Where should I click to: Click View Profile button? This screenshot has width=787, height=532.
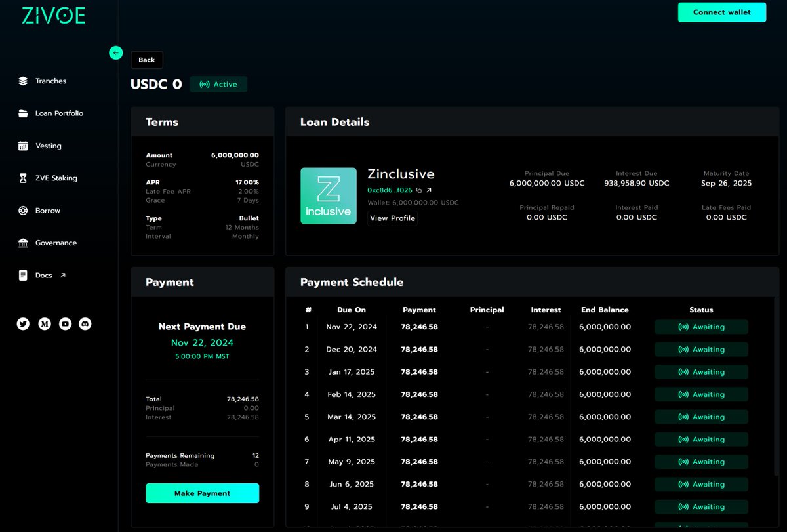click(x=392, y=218)
